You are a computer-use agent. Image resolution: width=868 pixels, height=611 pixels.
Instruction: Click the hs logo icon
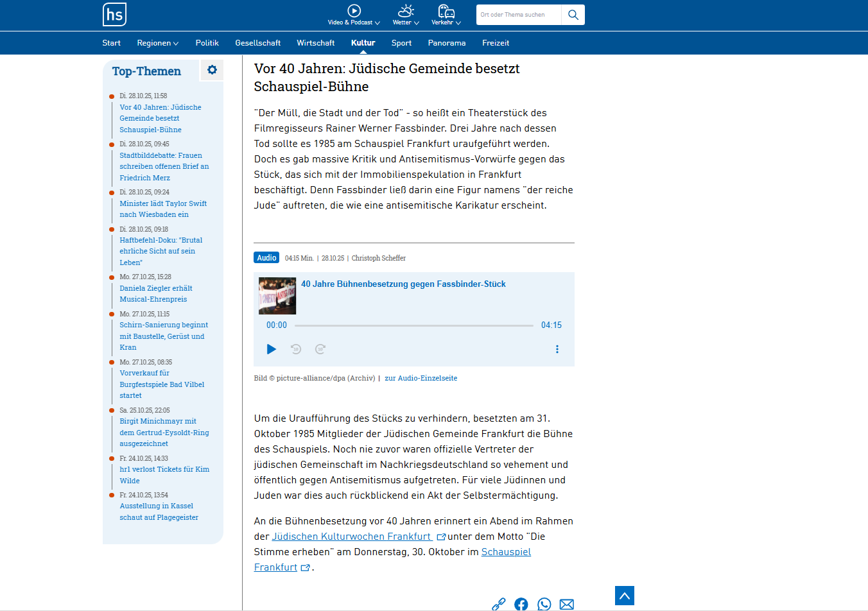pyautogui.click(x=114, y=14)
